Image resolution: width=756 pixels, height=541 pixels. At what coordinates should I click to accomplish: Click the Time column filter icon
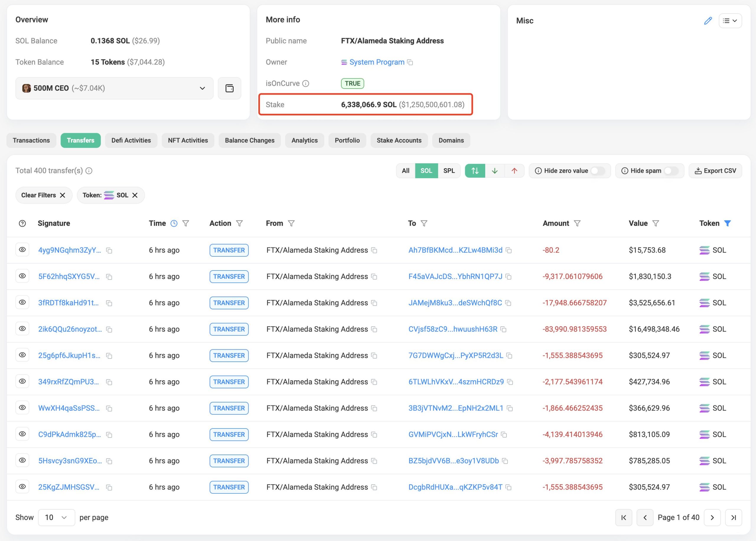186,223
